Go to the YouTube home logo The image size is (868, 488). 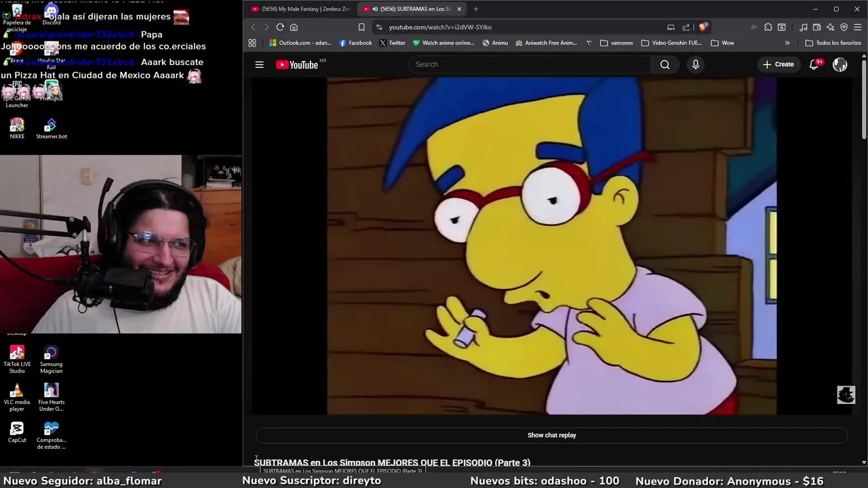click(x=297, y=64)
